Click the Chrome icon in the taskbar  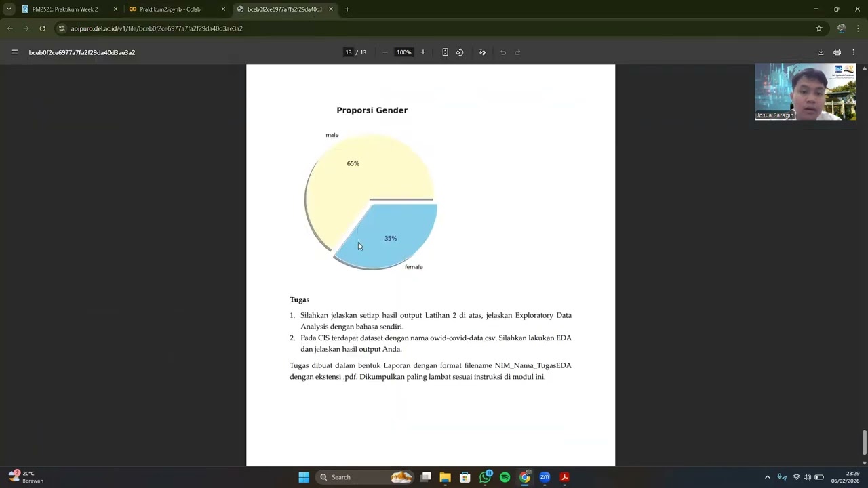pos(525,477)
